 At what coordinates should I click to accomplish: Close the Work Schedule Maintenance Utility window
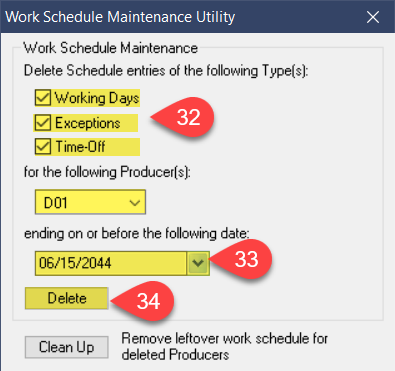tap(373, 17)
